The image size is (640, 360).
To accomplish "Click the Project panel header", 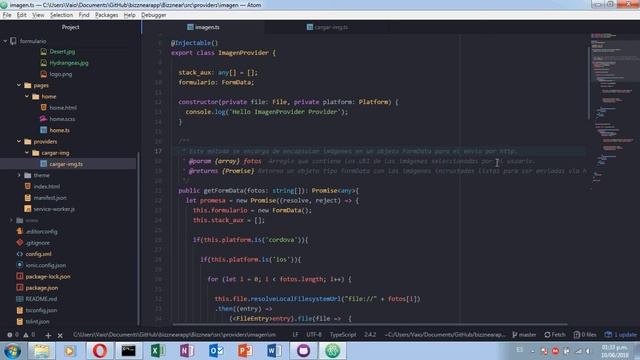I will click(x=70, y=27).
